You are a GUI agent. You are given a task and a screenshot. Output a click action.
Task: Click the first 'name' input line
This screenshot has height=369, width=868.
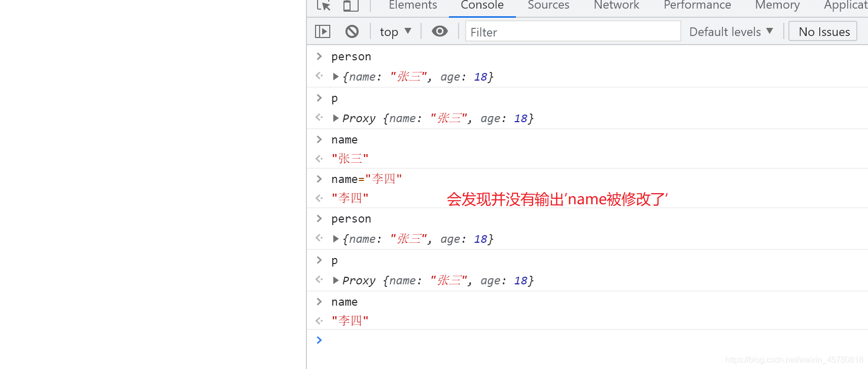[344, 140]
